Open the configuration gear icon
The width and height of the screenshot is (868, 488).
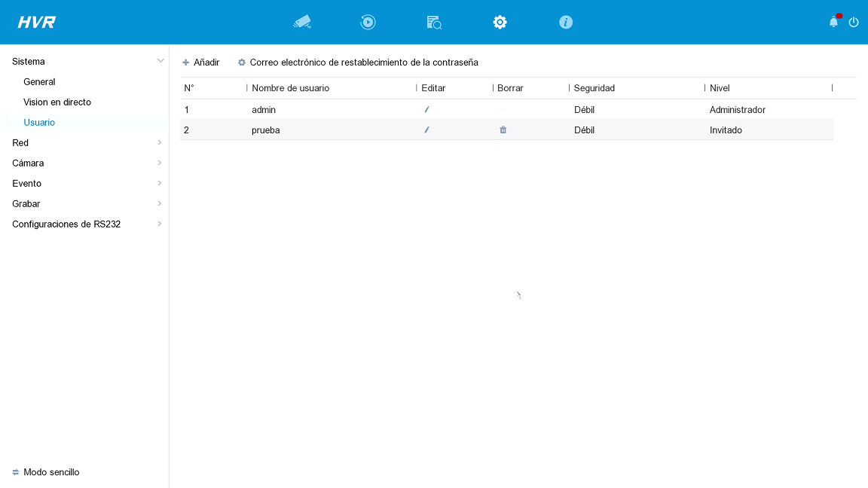coord(500,22)
